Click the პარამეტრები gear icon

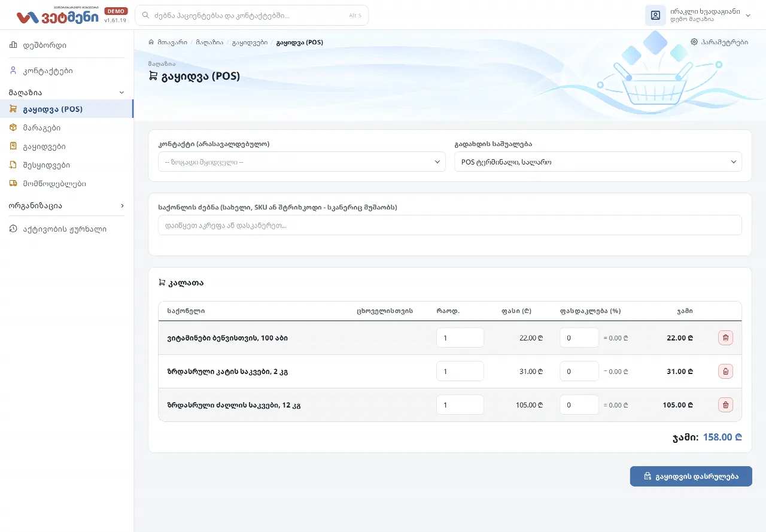coord(694,42)
